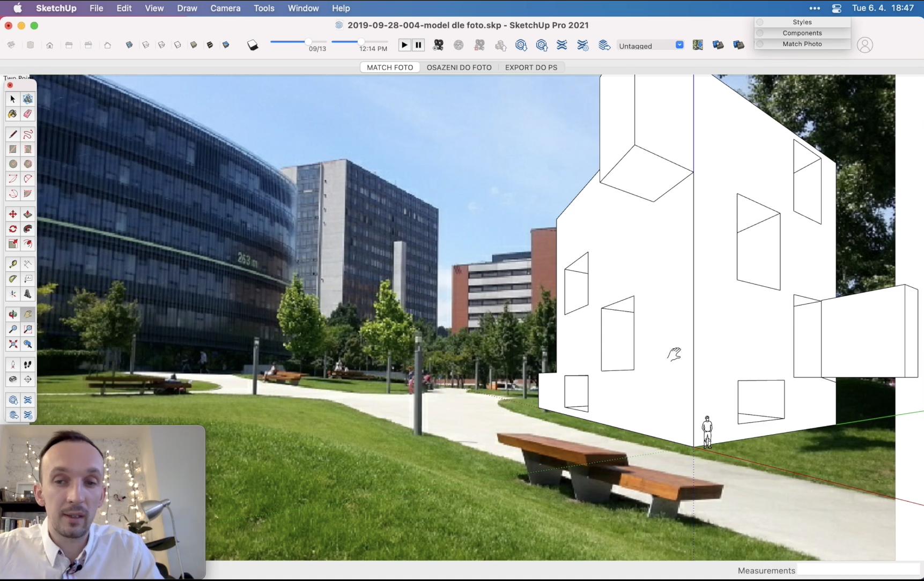Toggle the Match Photo panel circle button
The width and height of the screenshot is (924, 581).
(760, 44)
